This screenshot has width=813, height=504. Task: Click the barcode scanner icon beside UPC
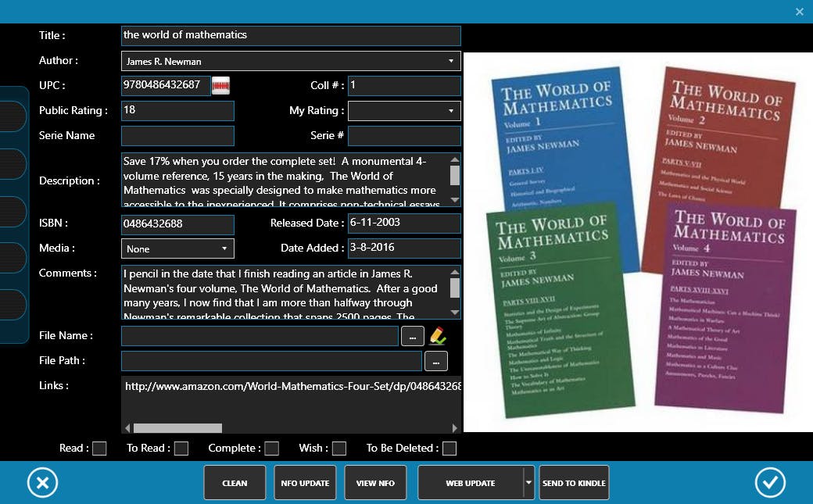point(220,85)
